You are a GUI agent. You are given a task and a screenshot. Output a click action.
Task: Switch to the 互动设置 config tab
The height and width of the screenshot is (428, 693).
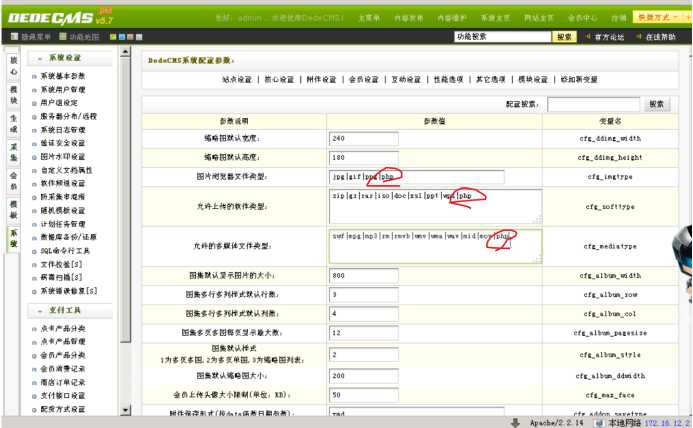(x=406, y=80)
